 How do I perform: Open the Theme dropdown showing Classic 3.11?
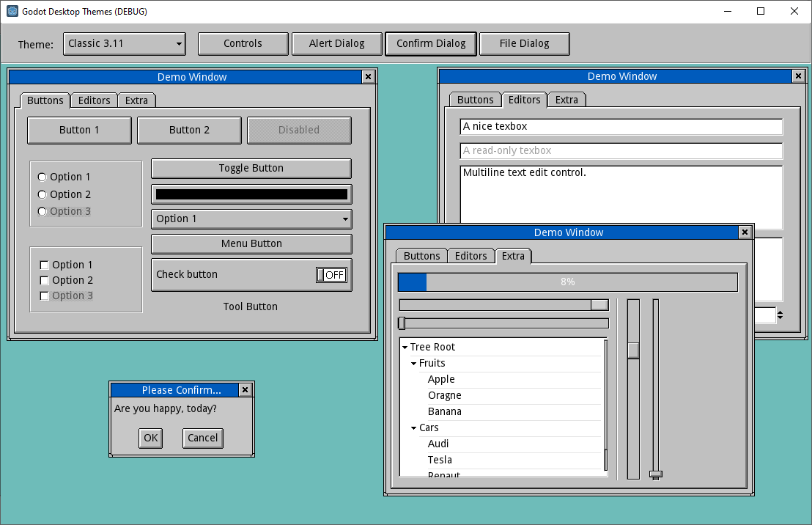pyautogui.click(x=125, y=43)
